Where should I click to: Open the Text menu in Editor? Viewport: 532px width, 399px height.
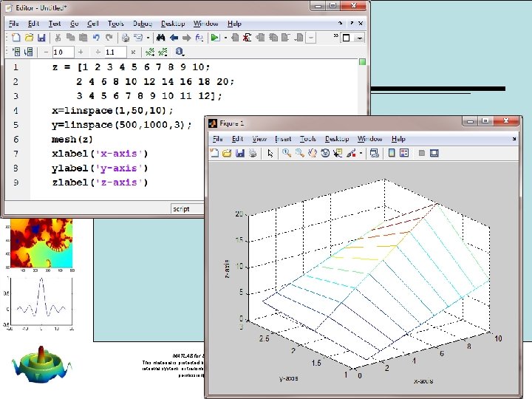[54, 24]
